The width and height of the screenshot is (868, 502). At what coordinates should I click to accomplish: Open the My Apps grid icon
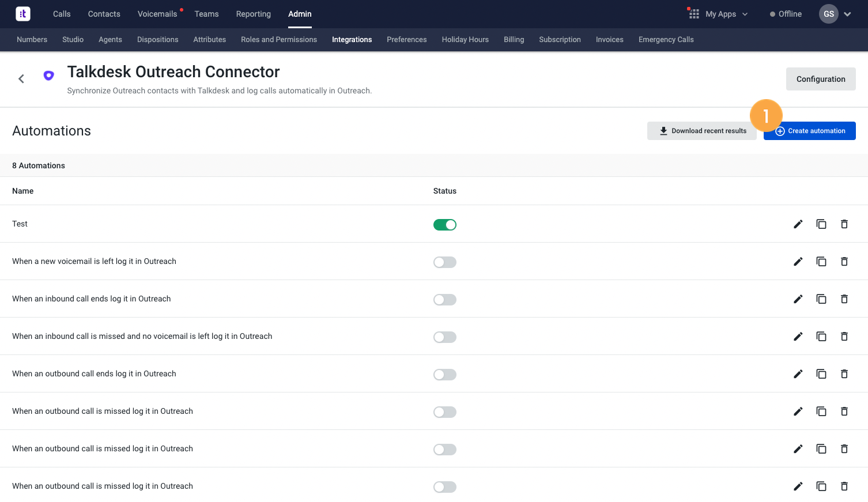pyautogui.click(x=694, y=14)
